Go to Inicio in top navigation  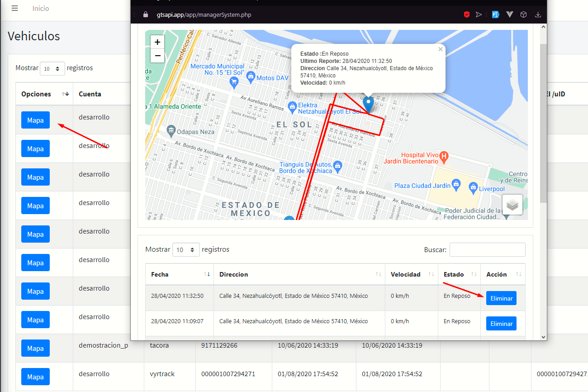pos(41,9)
